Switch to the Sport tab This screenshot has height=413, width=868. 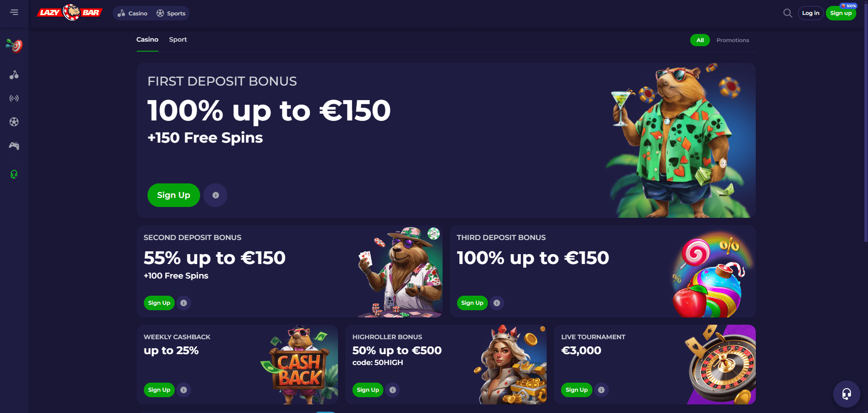[178, 39]
